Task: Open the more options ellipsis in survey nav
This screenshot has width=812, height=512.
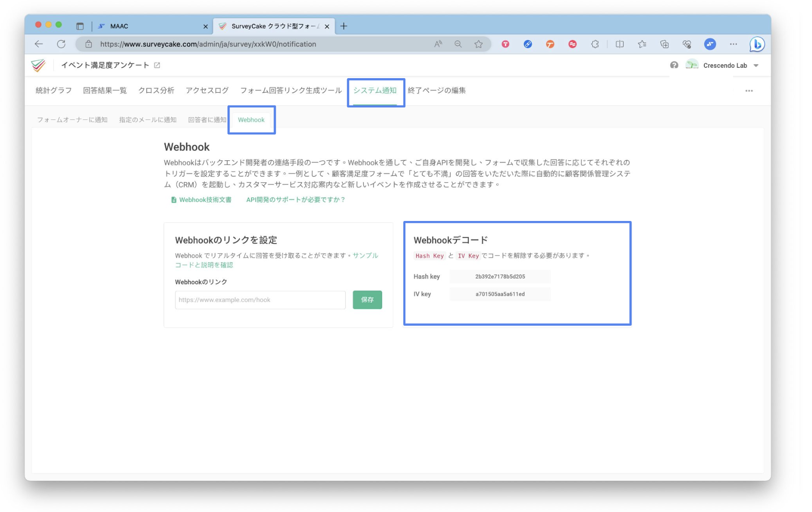Action: coord(749,91)
